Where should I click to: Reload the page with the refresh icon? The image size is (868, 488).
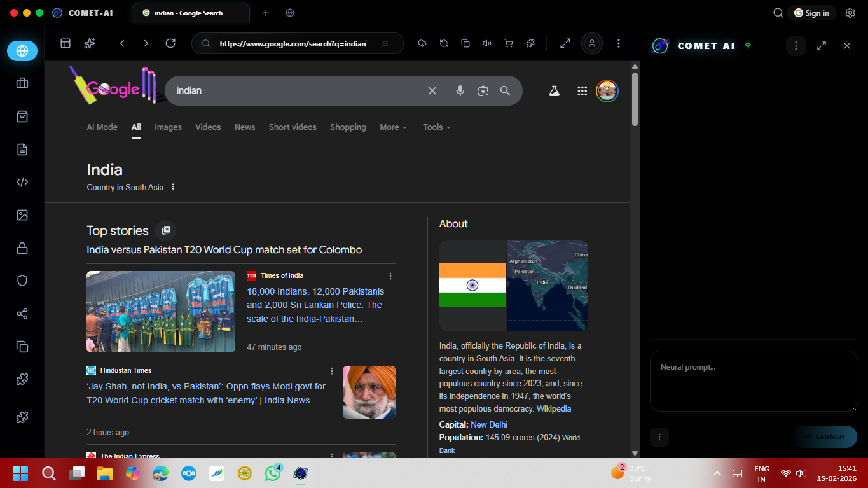click(170, 43)
